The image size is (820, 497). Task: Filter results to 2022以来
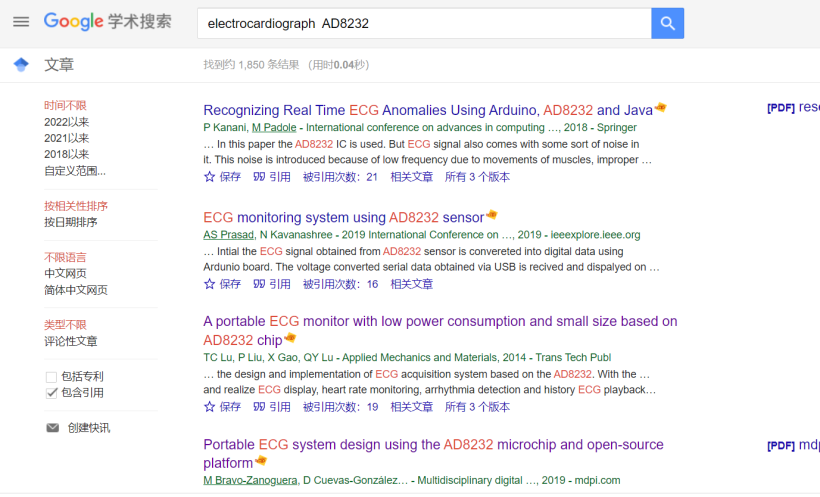pos(66,122)
